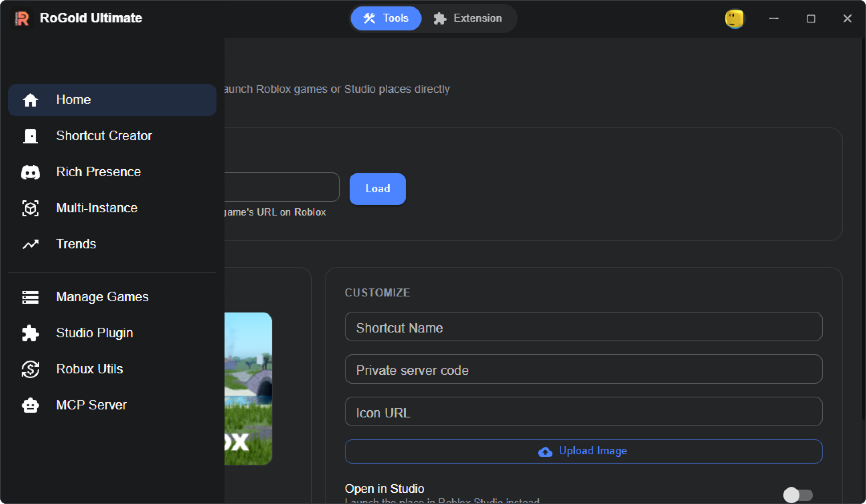The height and width of the screenshot is (504, 866).
Task: Go to Home in sidebar
Action: point(112,100)
